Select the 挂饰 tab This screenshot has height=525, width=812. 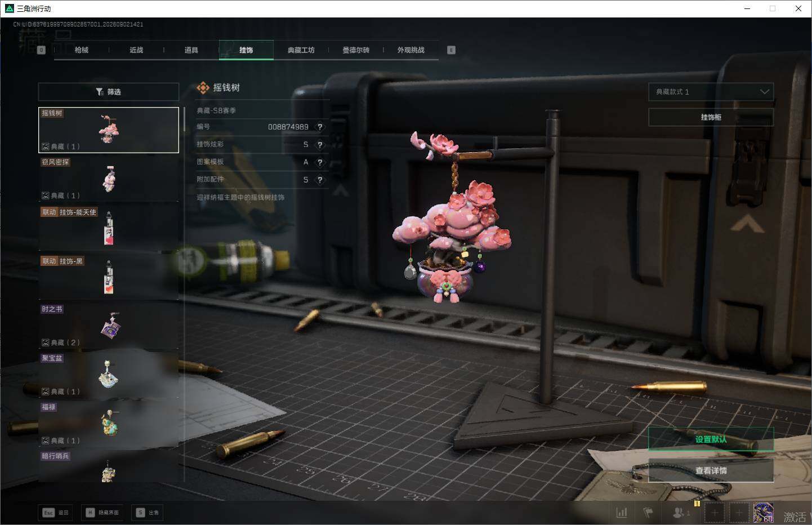click(x=246, y=50)
